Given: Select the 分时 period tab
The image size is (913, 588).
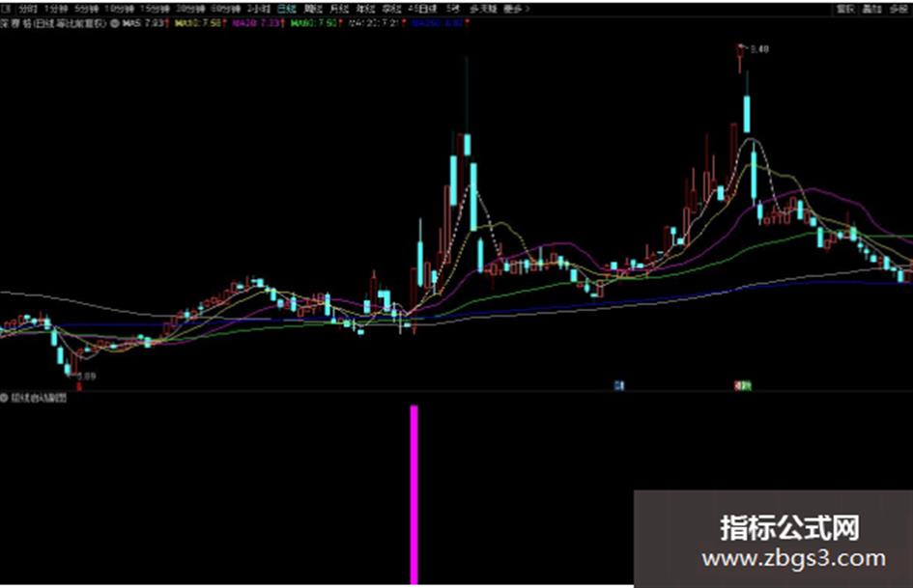Looking at the screenshot, I should pyautogui.click(x=27, y=10).
